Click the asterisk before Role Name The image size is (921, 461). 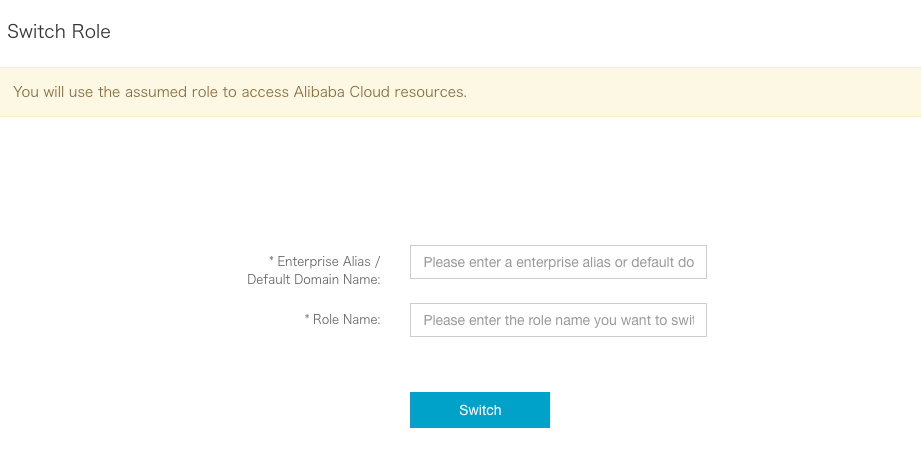click(x=307, y=320)
